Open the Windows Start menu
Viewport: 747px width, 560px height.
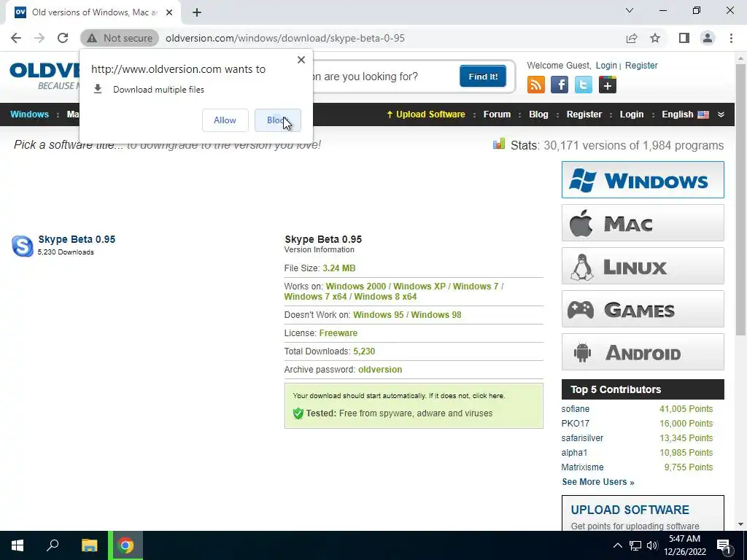[x=18, y=545]
